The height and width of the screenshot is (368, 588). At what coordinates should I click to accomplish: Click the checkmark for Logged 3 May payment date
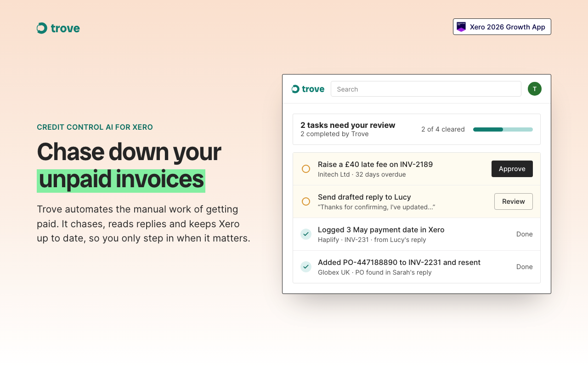click(x=306, y=234)
